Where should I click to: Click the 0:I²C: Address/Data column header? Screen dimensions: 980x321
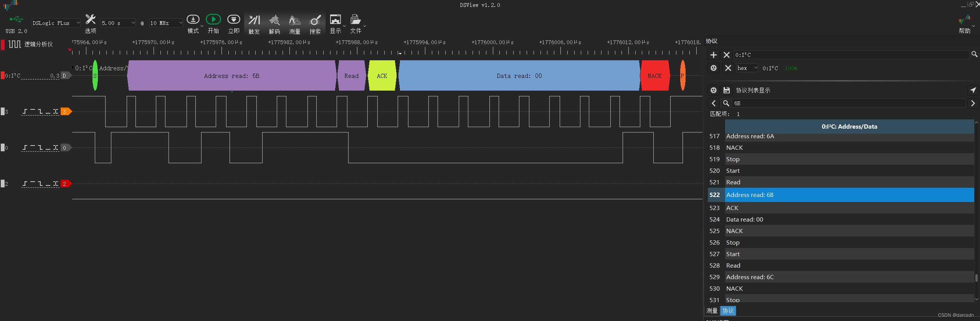click(x=849, y=126)
